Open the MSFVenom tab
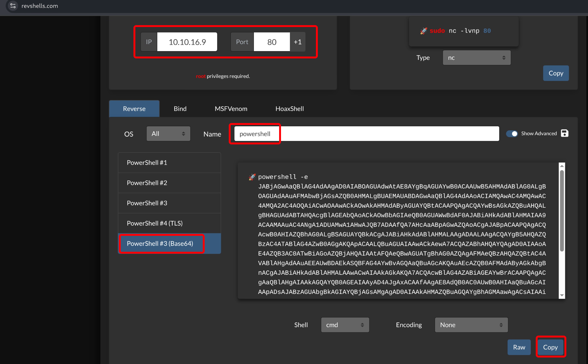Image resolution: width=588 pixels, height=364 pixels. 231,109
